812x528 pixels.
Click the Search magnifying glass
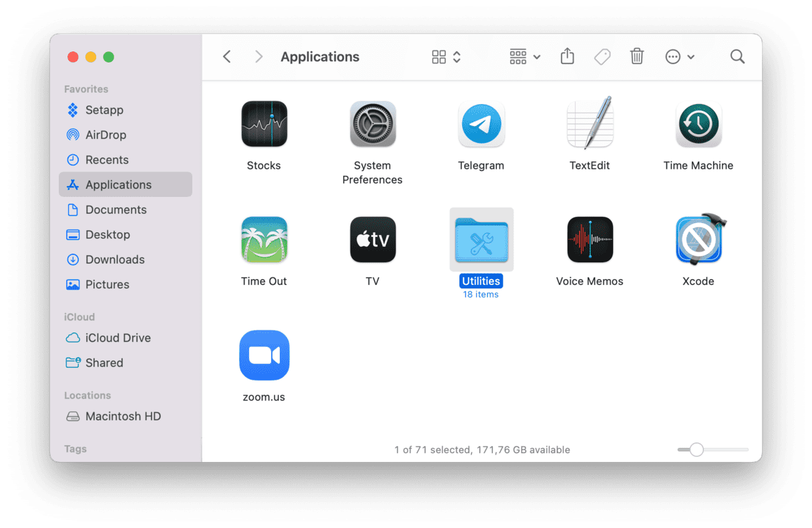(x=737, y=57)
